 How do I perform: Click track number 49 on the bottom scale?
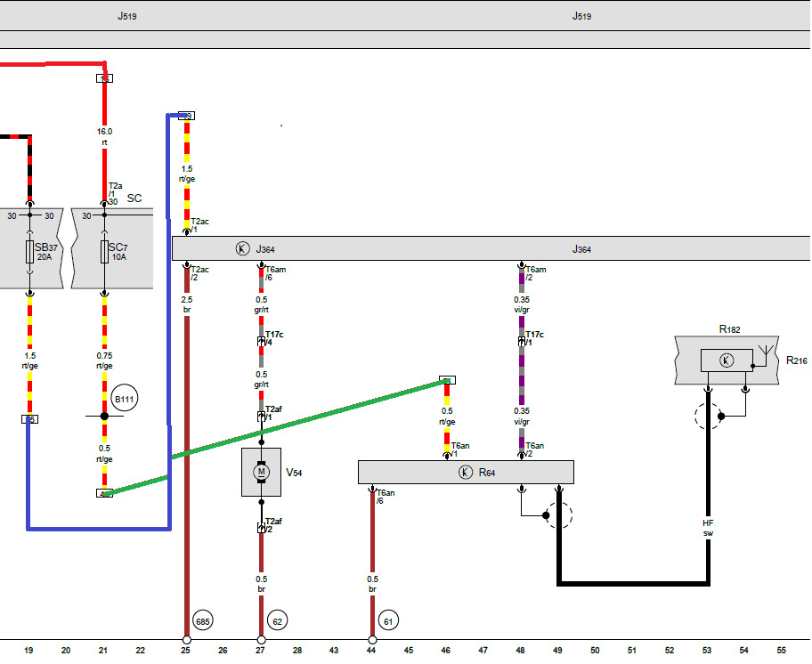(x=557, y=651)
